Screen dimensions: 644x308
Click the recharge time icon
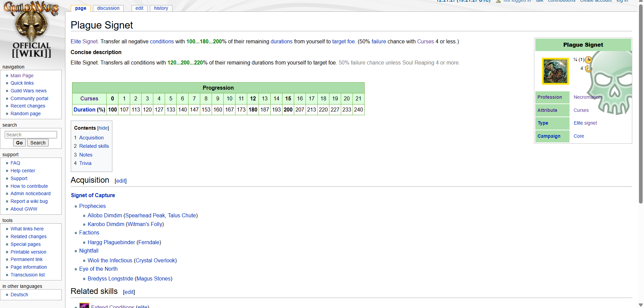tap(588, 69)
